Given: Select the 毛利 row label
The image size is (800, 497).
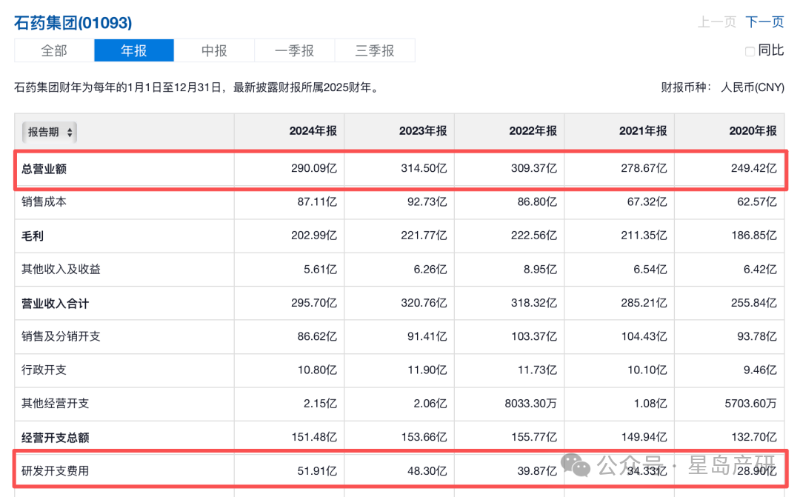Looking at the screenshot, I should coord(33,237).
